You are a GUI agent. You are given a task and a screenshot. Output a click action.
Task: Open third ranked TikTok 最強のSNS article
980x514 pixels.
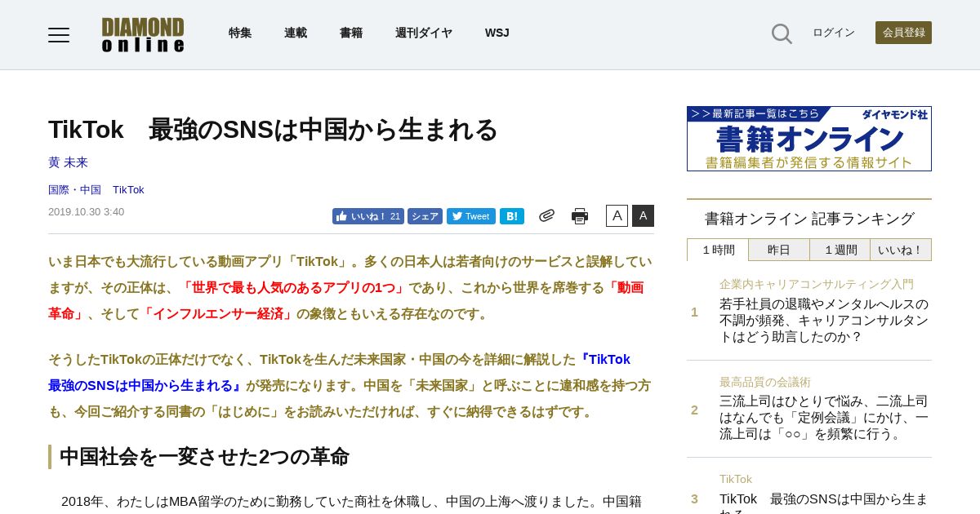(x=824, y=502)
